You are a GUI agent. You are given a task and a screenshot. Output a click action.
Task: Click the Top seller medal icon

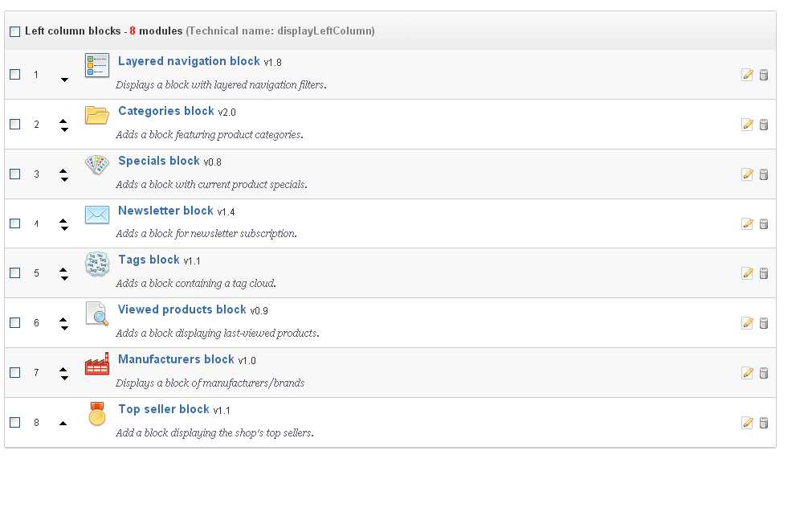(x=96, y=414)
